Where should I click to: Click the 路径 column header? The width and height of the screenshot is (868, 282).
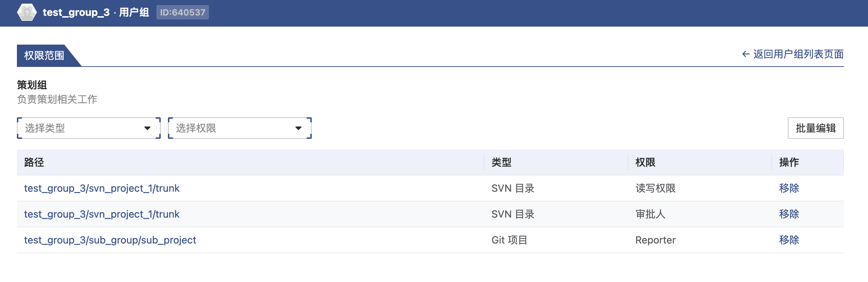pyautogui.click(x=34, y=162)
